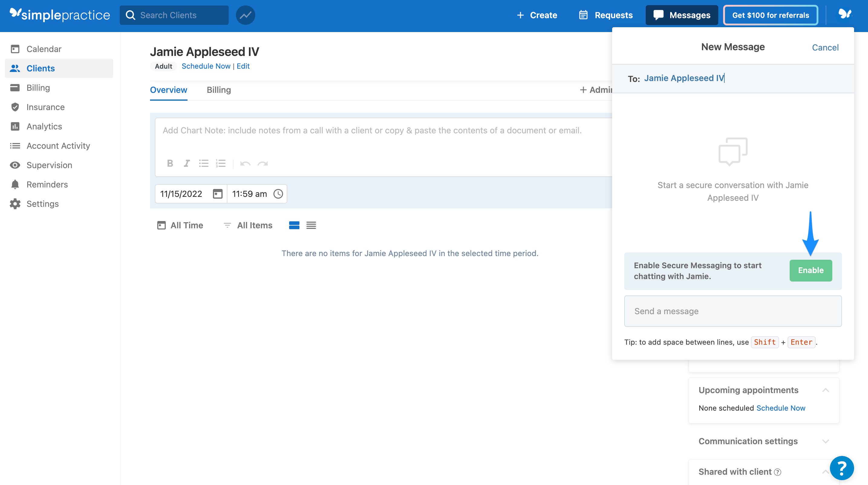Insert numbered list in chart note
Screen dimensions: 868x485
pos(221,163)
